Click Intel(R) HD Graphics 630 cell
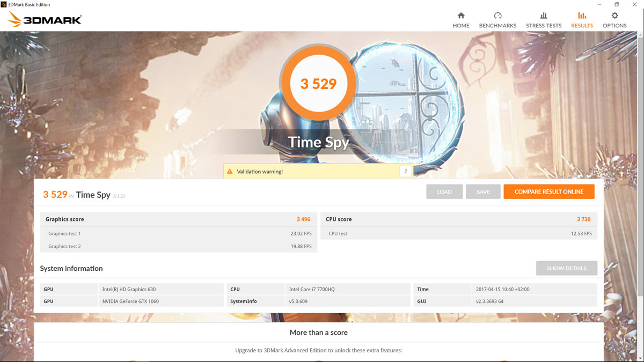Screen dimensions: 644x362 coord(161,290)
